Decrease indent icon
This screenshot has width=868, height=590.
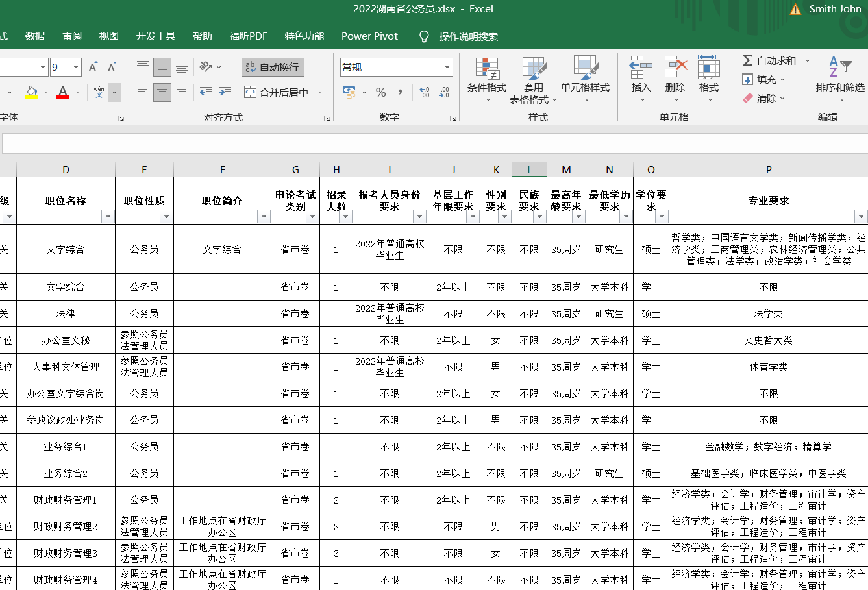205,92
